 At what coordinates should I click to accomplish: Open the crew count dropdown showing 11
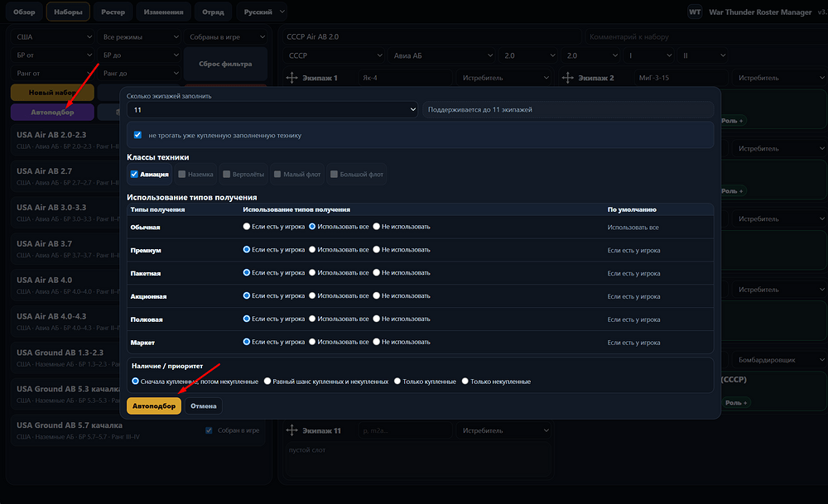tap(272, 110)
